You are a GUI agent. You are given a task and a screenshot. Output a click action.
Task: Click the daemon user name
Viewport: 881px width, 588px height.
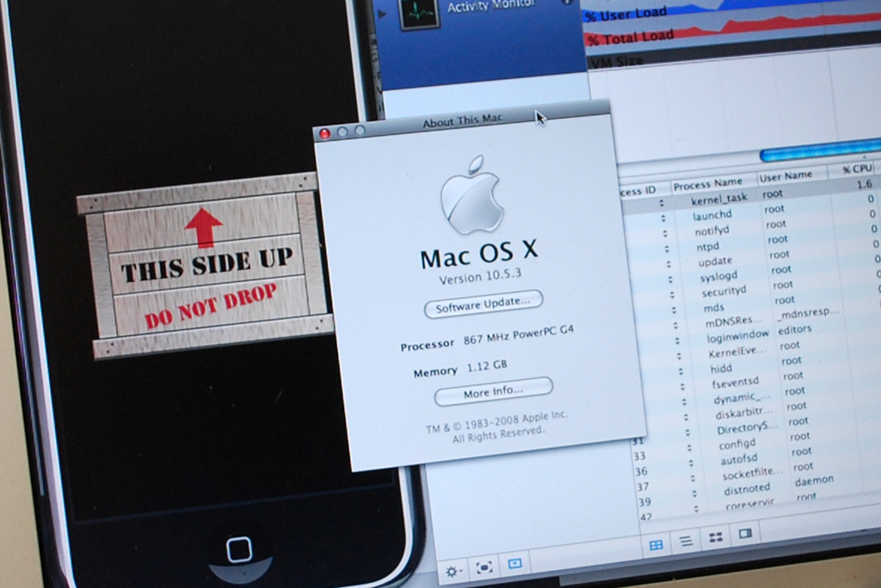click(814, 481)
